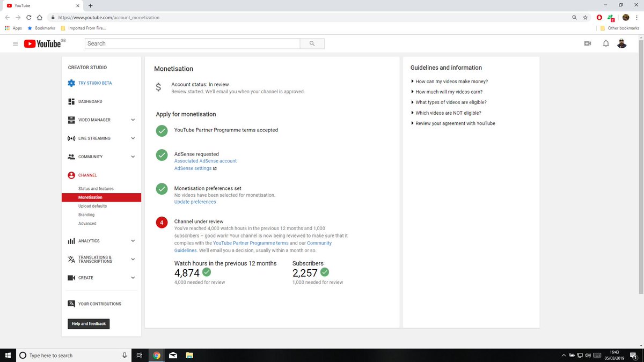Open the Other bookmarks folder
644x362 pixels.
(620, 28)
